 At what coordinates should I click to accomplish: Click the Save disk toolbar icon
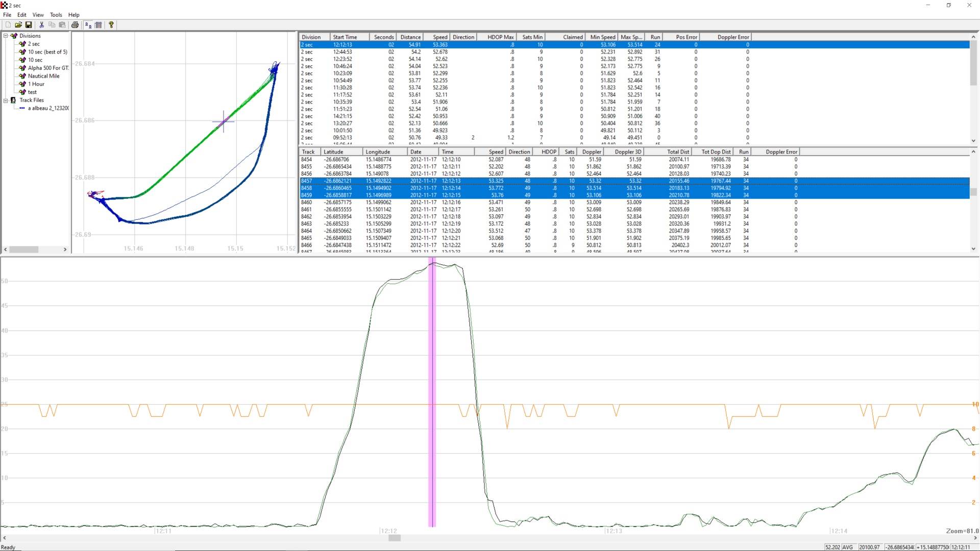29,24
